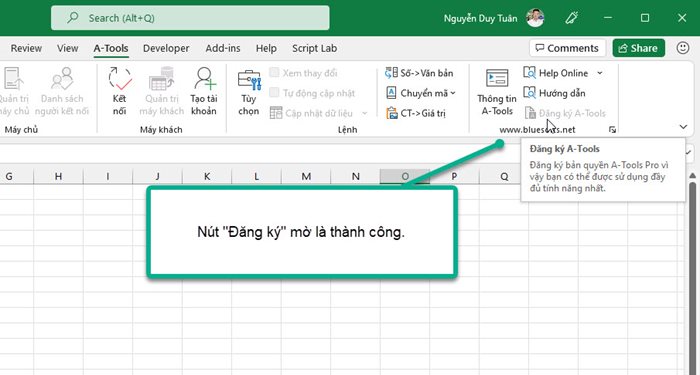This screenshot has width=700, height=375.
Task: Click the Share button
Action: [638, 48]
